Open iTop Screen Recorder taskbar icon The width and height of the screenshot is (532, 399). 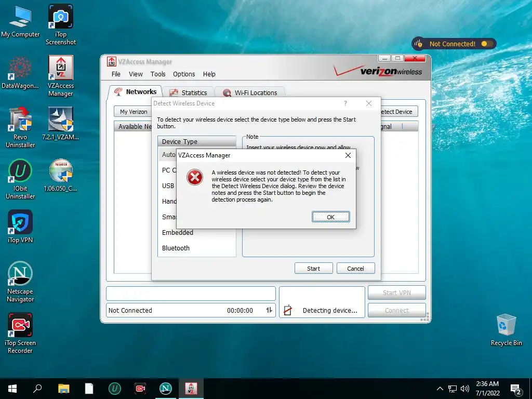pyautogui.click(x=140, y=389)
